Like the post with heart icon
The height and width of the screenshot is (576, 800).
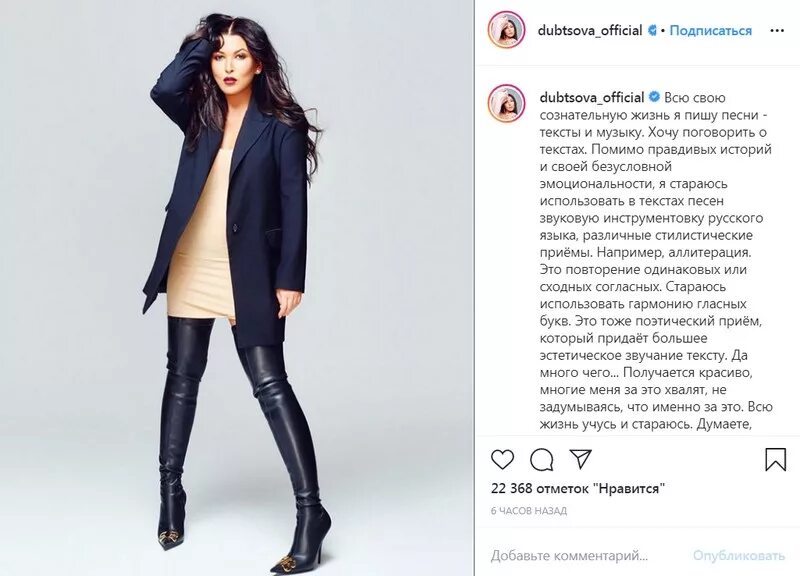pyautogui.click(x=503, y=460)
